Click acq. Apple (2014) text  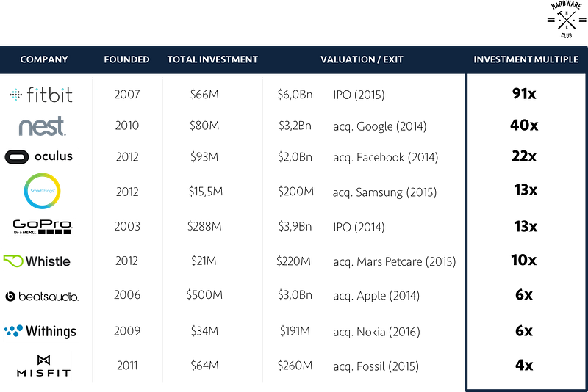pos(376,296)
